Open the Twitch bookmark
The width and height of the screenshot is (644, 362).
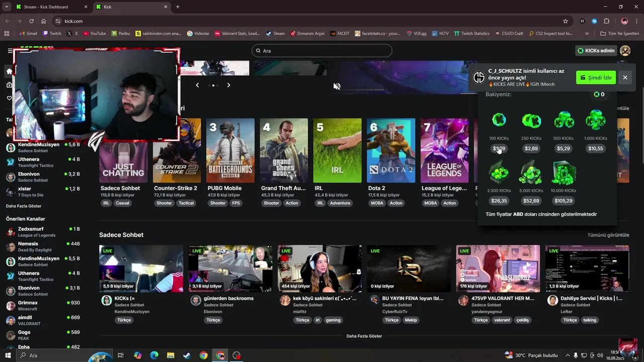point(52,34)
